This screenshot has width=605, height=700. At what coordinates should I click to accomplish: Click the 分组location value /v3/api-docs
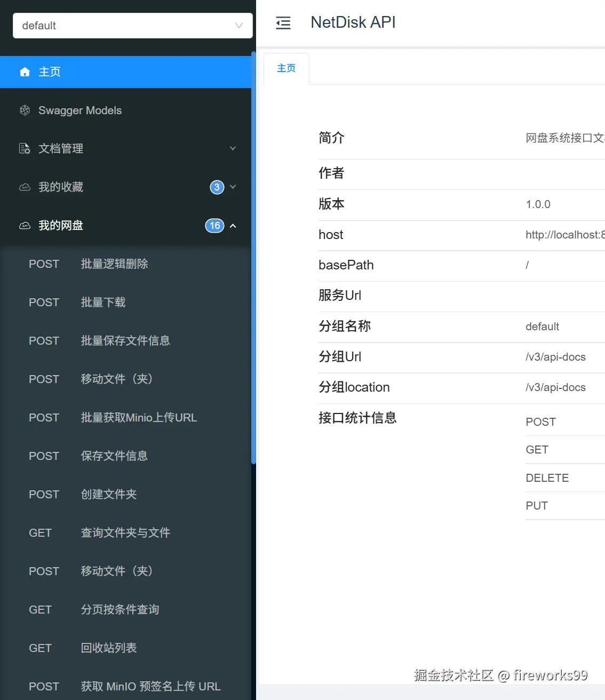tap(555, 387)
